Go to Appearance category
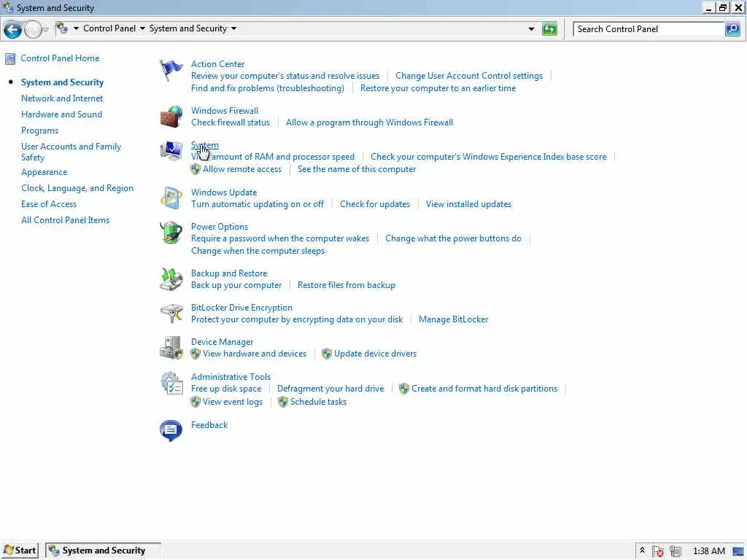 click(x=44, y=172)
